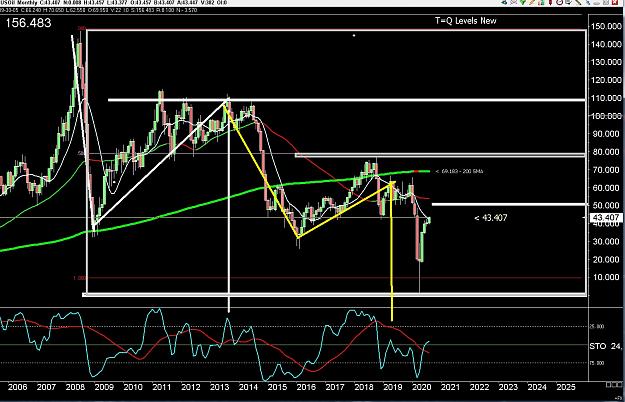Click the 25.000 level label in stochastic panel
Viewport: 625px width, 402px height.
(x=597, y=327)
